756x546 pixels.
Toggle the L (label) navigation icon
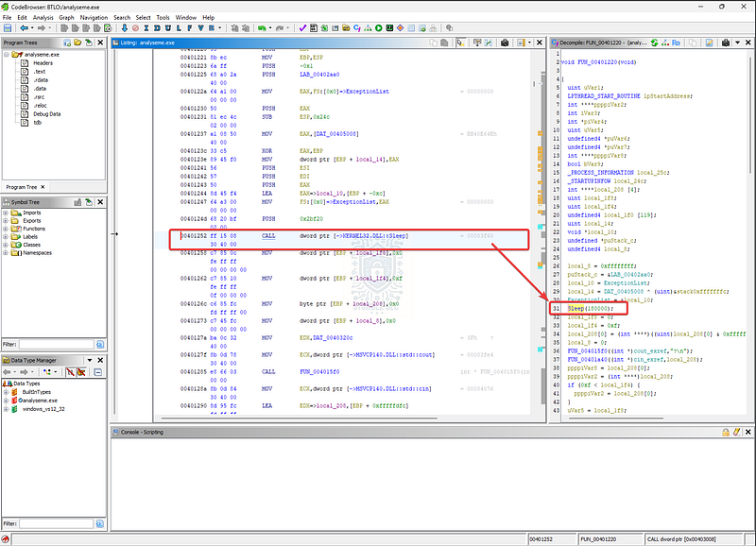coord(179,28)
